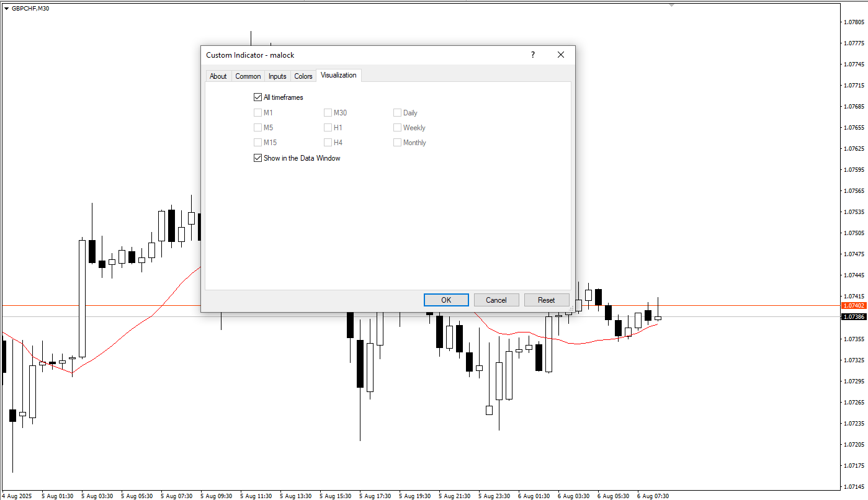Screen dimensions: 868x500
Task: Click the 1.07145 price scale label
Action: pyautogui.click(x=854, y=487)
